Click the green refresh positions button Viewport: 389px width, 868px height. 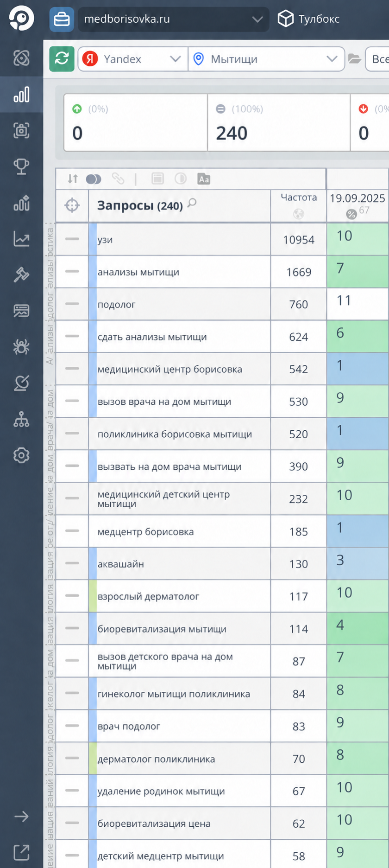coord(62,59)
